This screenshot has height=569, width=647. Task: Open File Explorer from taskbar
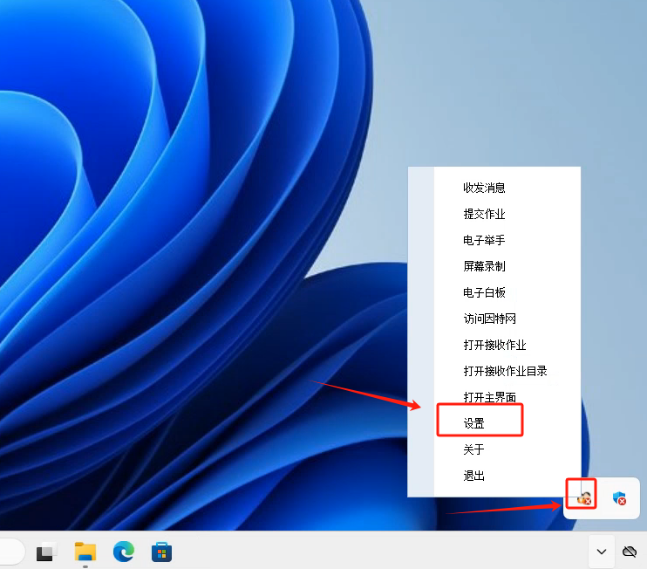85,551
